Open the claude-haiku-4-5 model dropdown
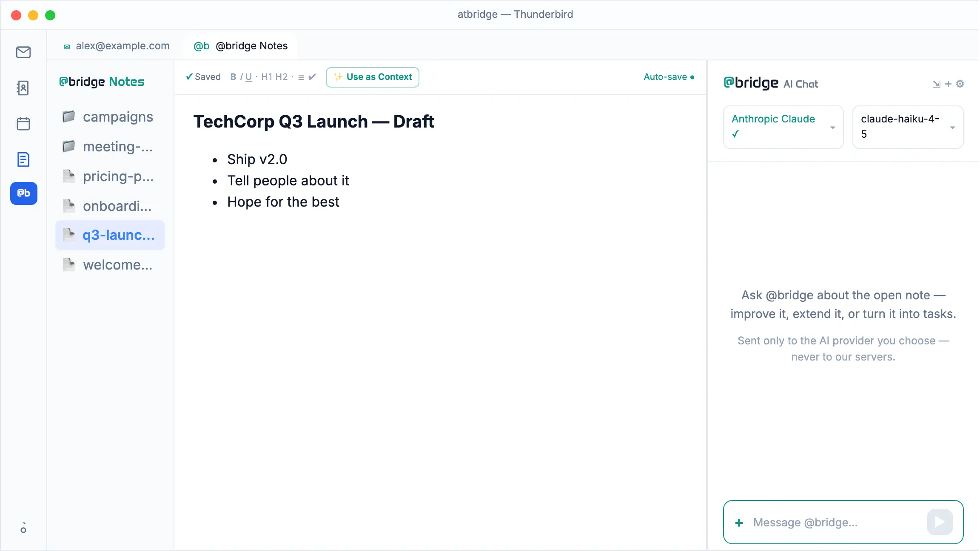 [908, 127]
